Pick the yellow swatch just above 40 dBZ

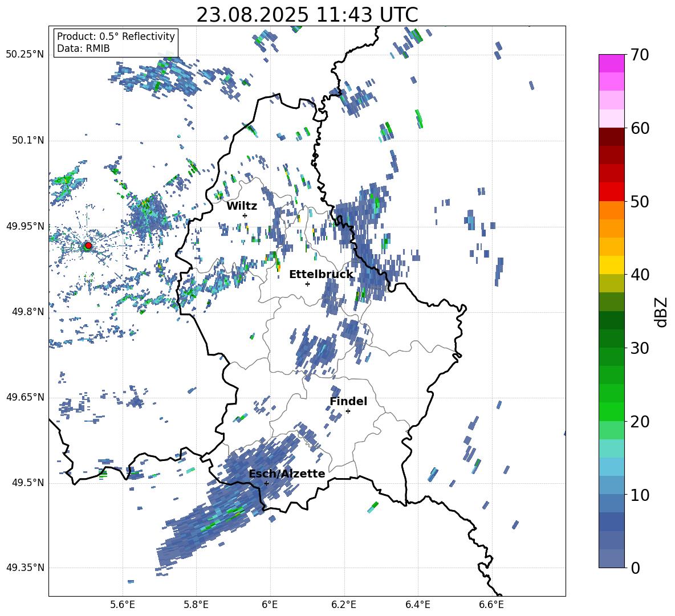[611, 265]
